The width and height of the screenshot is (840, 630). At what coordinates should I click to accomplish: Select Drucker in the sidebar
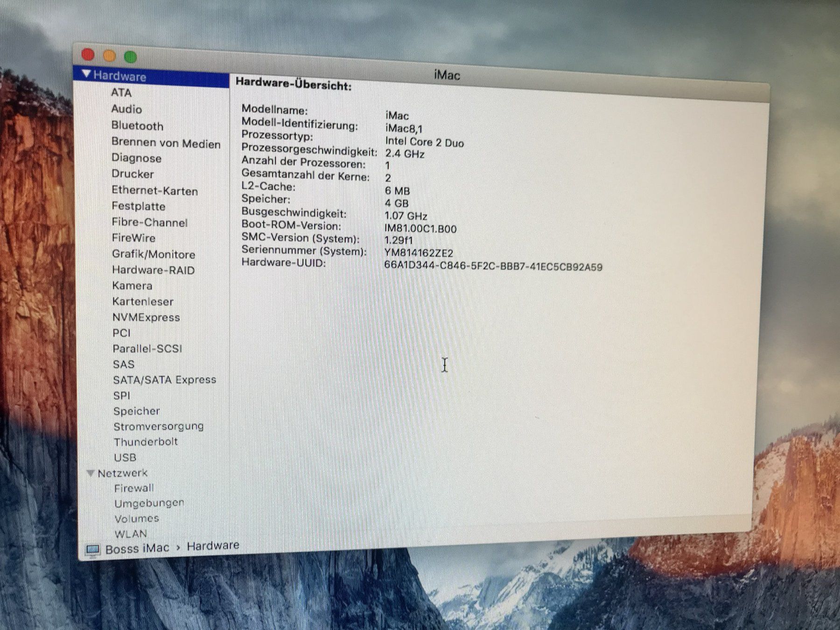[x=133, y=174]
